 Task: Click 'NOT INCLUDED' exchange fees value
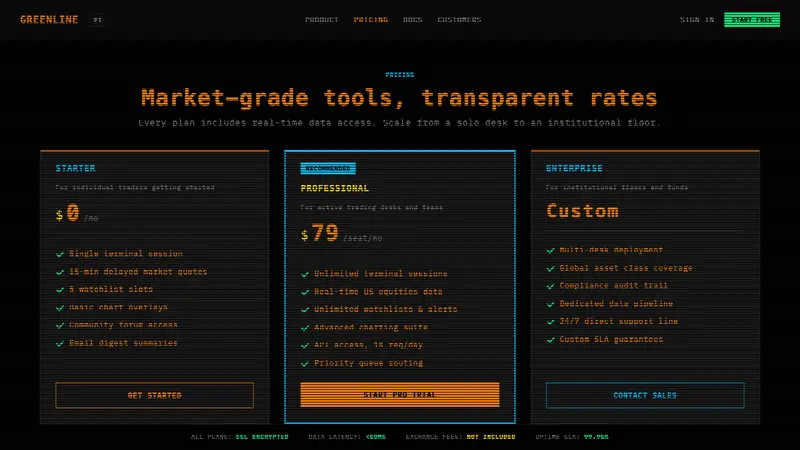click(491, 437)
